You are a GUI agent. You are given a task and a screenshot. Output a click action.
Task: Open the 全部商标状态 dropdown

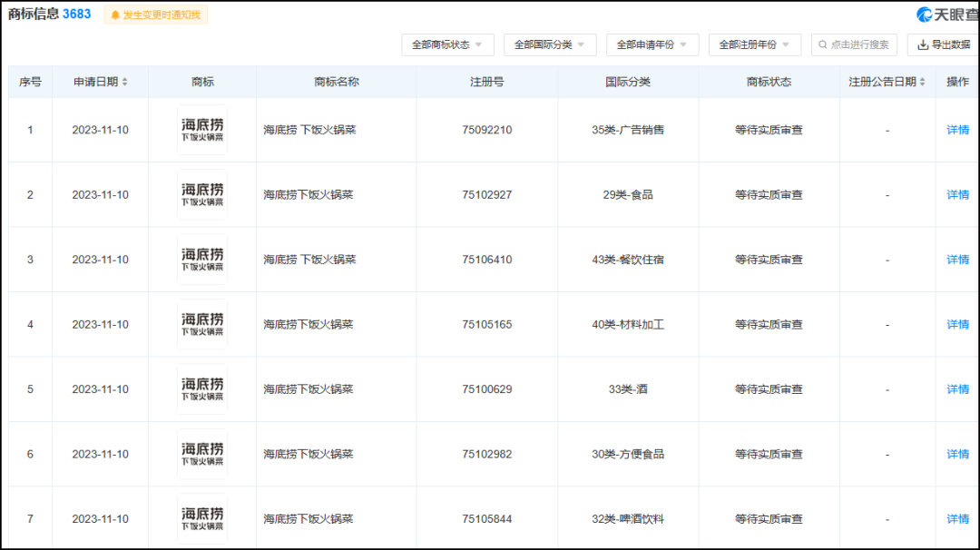(x=446, y=44)
